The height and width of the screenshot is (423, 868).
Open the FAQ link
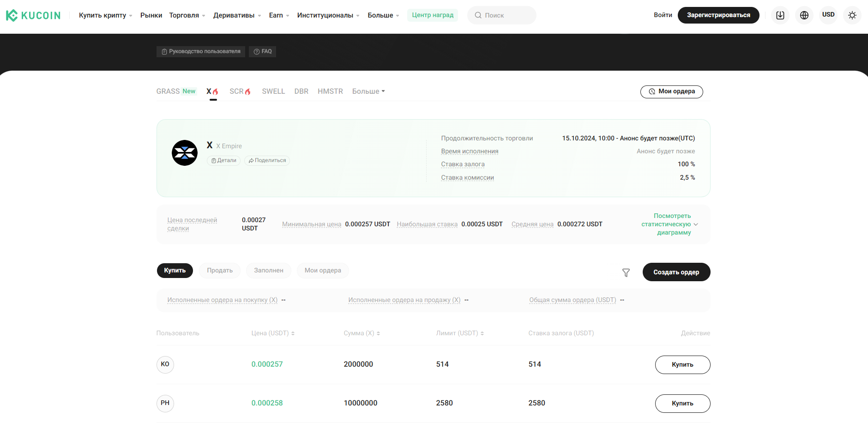coord(263,51)
